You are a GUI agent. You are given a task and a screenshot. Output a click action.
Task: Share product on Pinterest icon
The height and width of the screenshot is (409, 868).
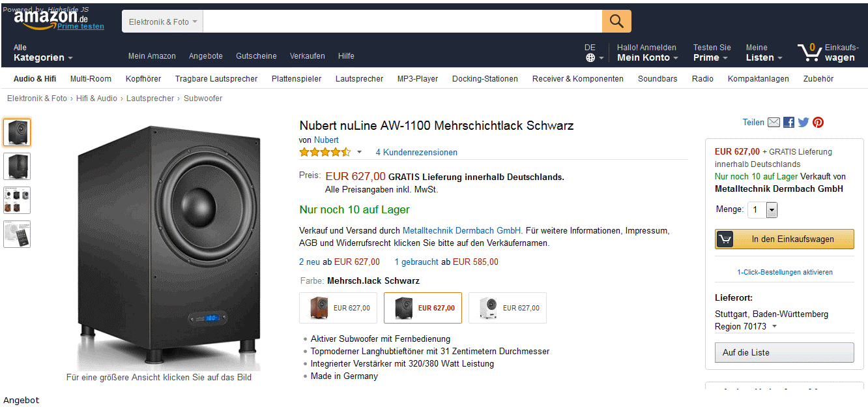(818, 122)
